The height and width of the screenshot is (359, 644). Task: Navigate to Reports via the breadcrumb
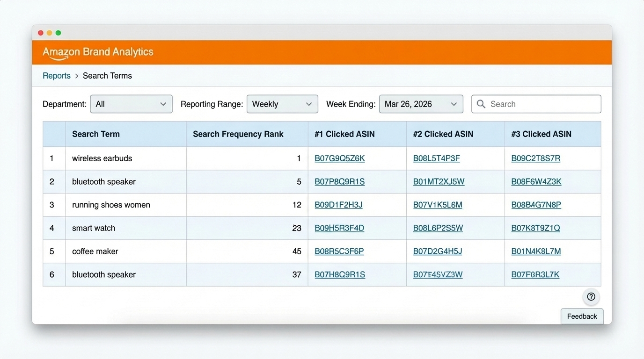pos(56,75)
